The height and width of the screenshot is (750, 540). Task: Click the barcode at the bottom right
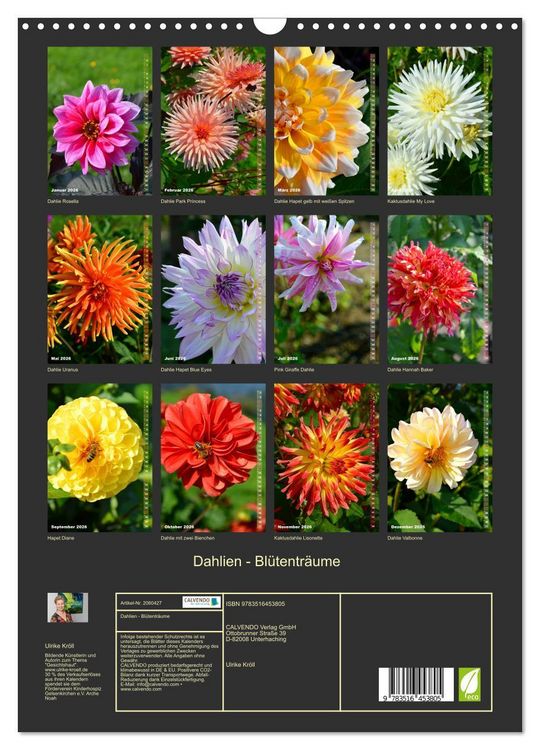pyautogui.click(x=416, y=684)
